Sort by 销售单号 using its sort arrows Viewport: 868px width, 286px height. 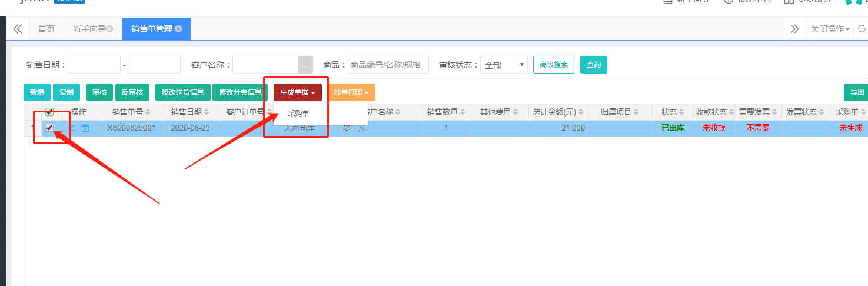(x=148, y=112)
